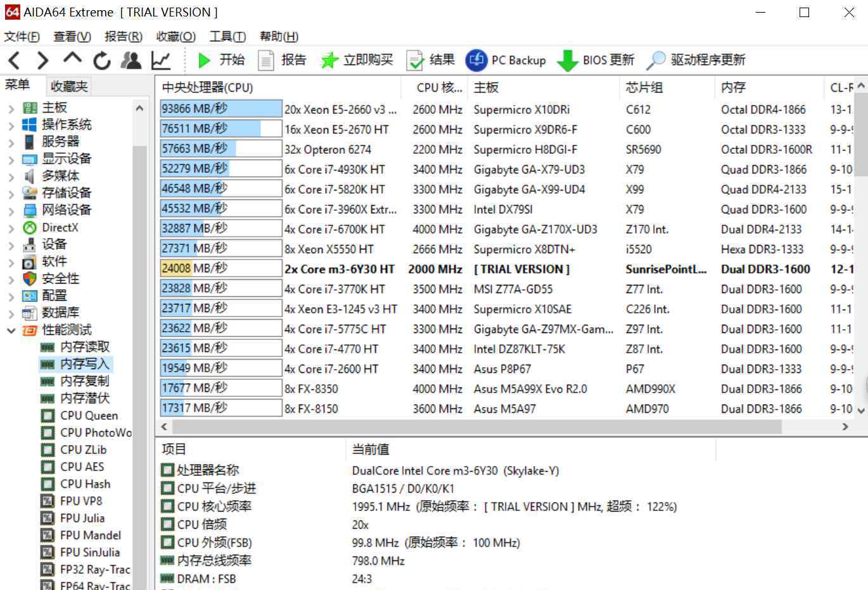
Task: Go back using the left arrow toolbar icon
Action: coord(14,60)
